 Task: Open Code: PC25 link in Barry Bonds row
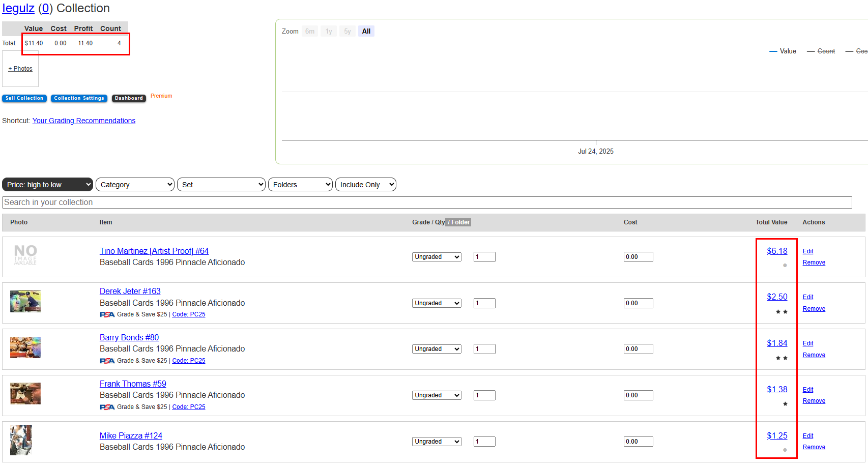point(189,361)
